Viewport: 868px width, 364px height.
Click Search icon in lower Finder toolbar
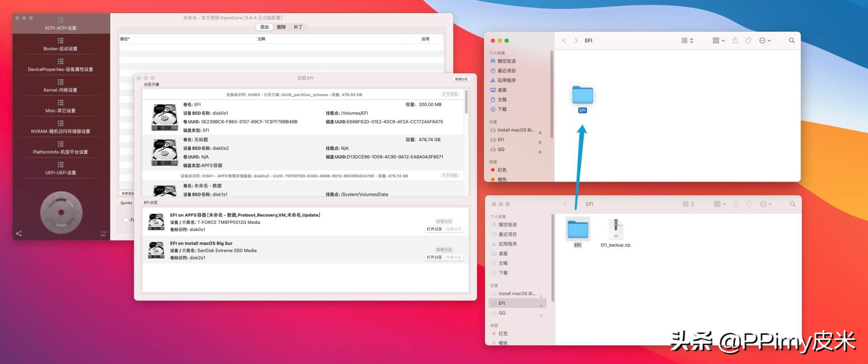(x=793, y=204)
